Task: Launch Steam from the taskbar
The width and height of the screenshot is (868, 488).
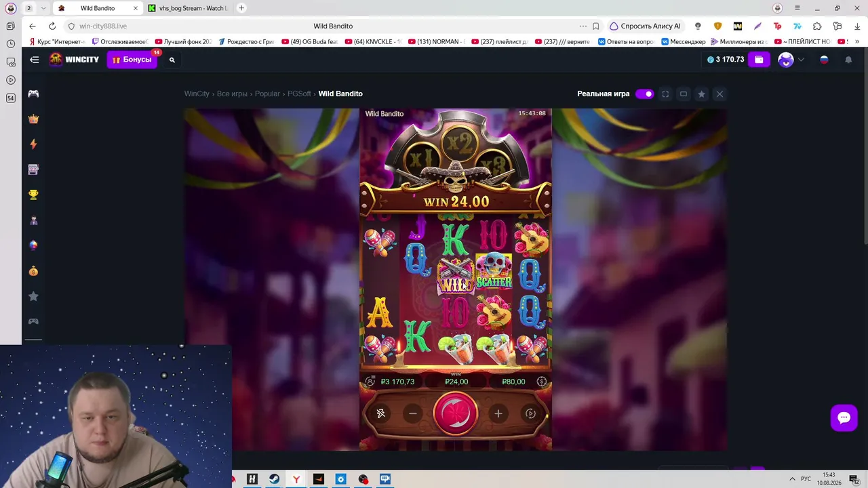Action: click(274, 479)
